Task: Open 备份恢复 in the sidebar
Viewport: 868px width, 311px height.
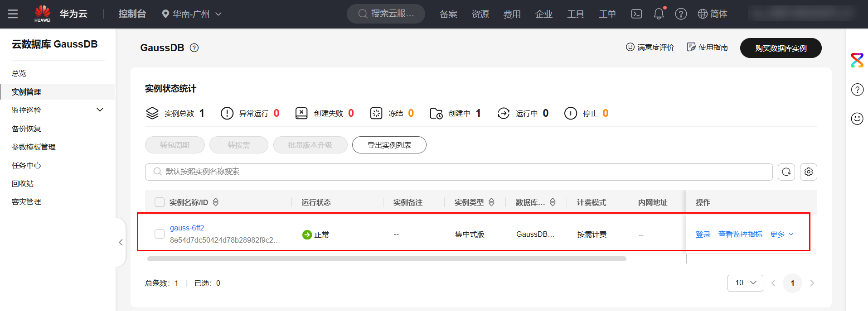Action: (26, 129)
